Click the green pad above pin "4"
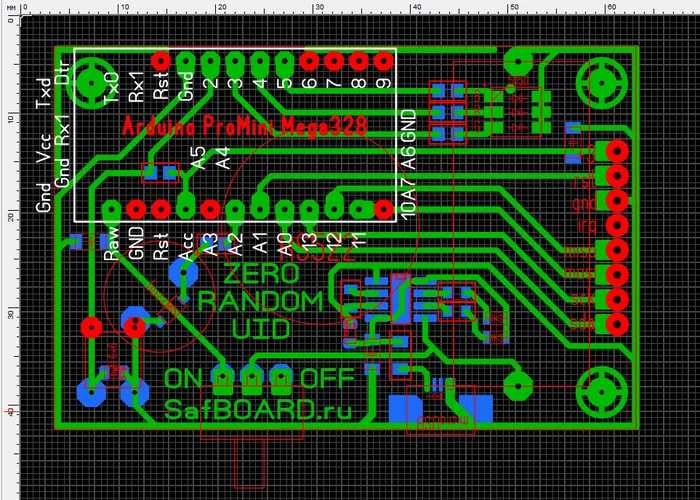Image resolution: width=700 pixels, height=500 pixels. 260,62
